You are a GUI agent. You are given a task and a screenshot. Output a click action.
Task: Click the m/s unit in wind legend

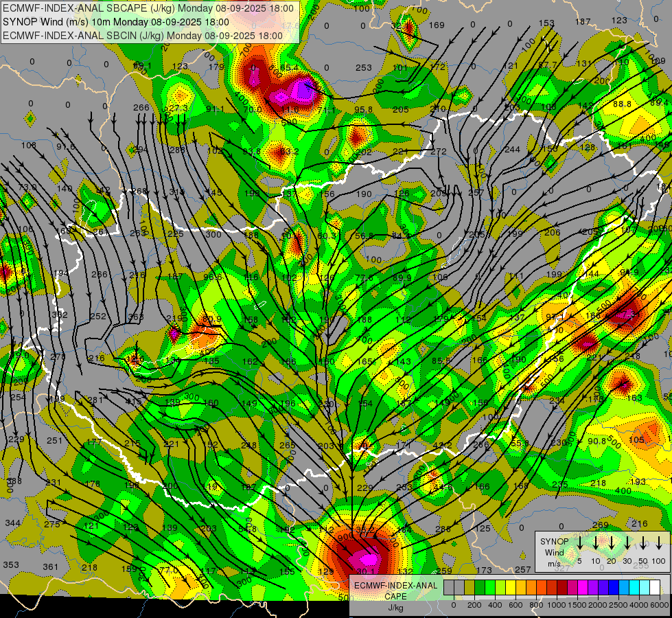554,563
